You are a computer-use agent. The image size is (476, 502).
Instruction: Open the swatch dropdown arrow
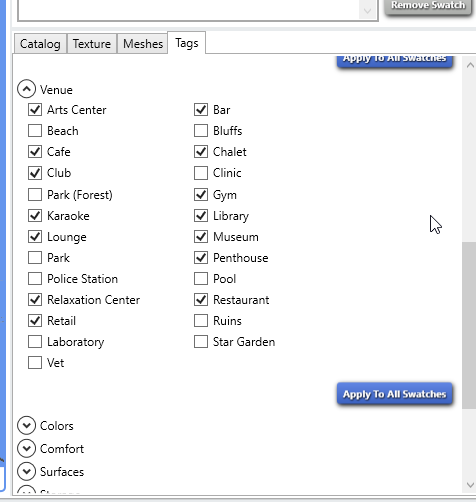(x=367, y=11)
